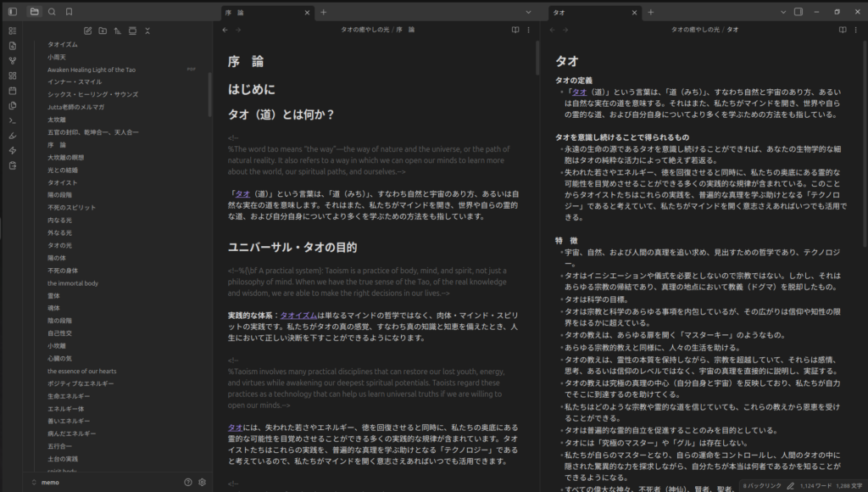Toggle reading view in タオ pane
The height and width of the screenshot is (492, 868).
842,30
